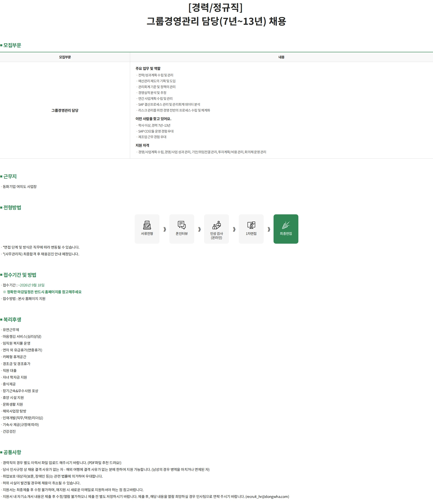Select the recruit_hr@dongwha.com email address
Screen dimensions: 433x504
pos(267,497)
